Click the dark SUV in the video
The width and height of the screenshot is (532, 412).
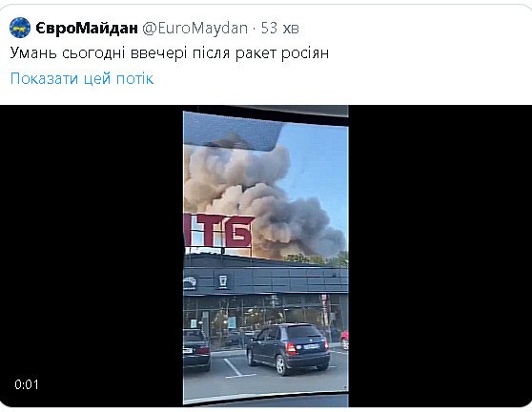288,348
